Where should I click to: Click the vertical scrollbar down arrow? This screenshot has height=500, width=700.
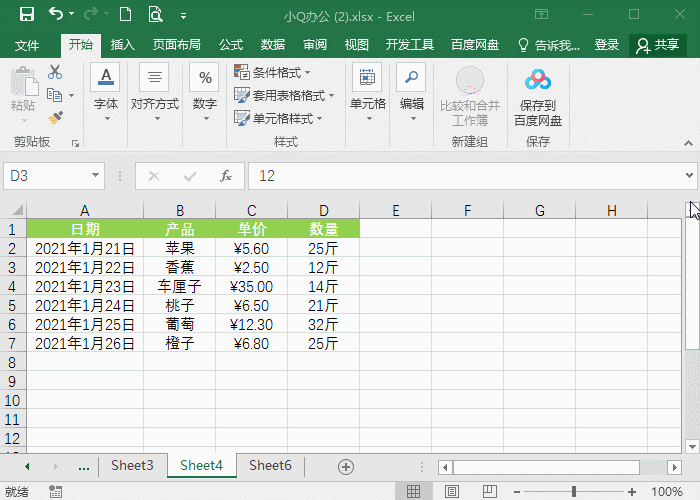(x=692, y=446)
